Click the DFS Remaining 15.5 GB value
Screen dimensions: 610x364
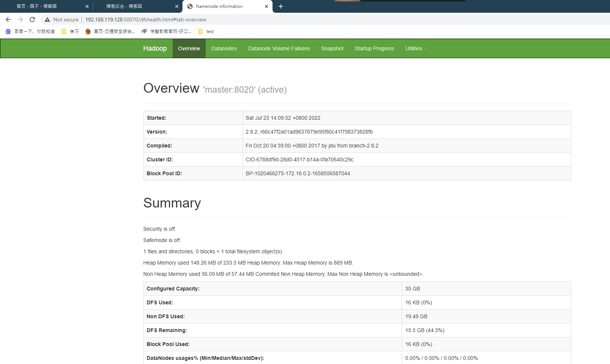[425, 330]
